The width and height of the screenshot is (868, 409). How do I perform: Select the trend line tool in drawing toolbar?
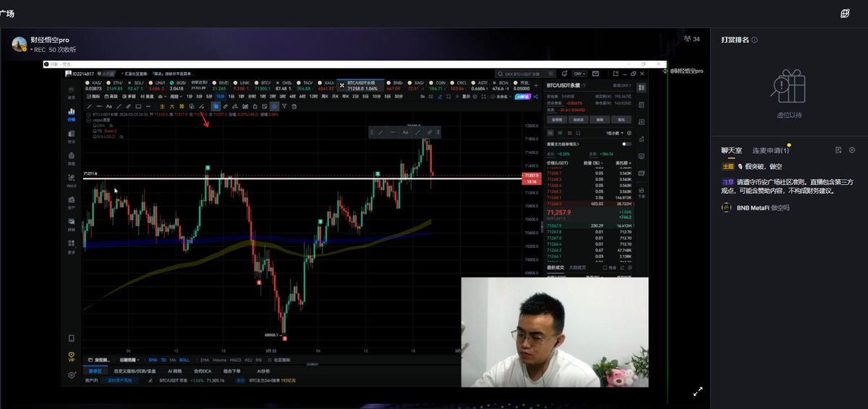[x=89, y=106]
